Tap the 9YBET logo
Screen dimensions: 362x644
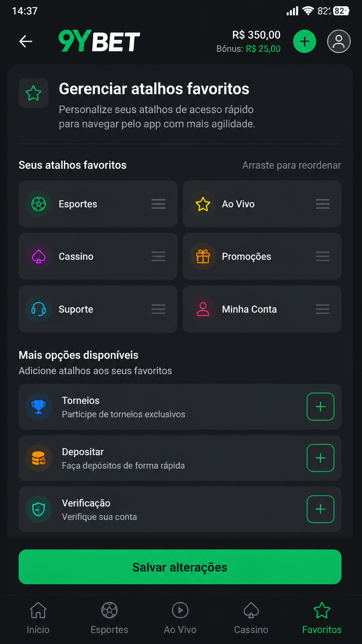coord(99,41)
